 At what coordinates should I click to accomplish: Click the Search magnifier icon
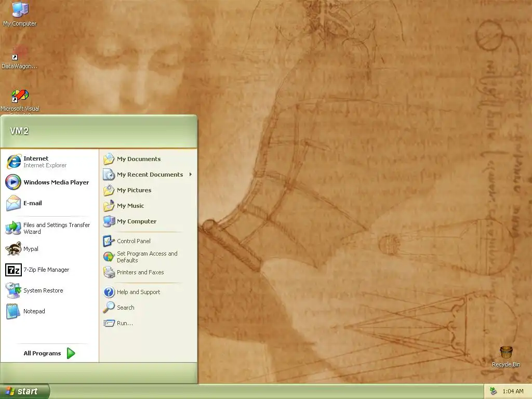click(109, 308)
